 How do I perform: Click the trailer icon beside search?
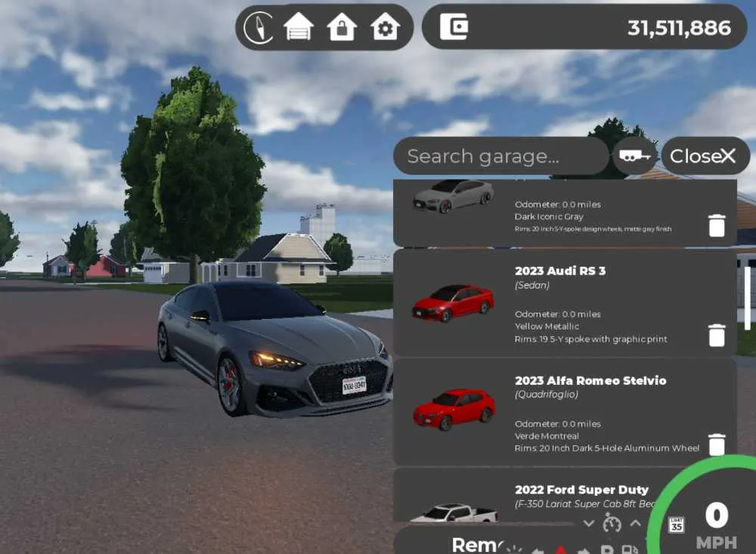pyautogui.click(x=634, y=156)
